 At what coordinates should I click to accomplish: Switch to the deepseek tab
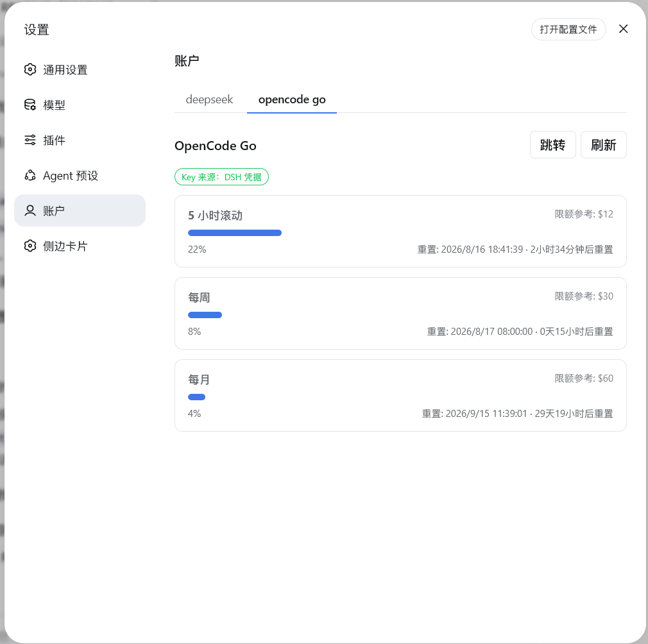tap(209, 99)
